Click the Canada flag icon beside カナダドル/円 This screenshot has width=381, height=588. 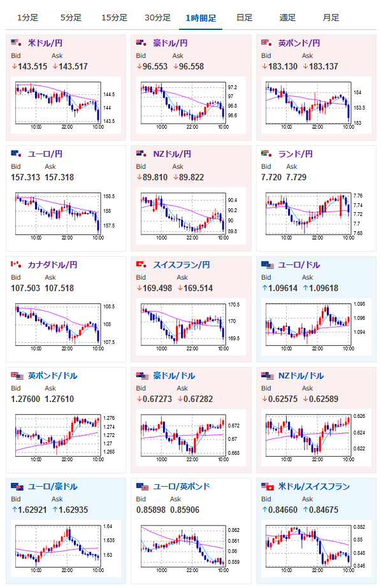[x=17, y=264]
